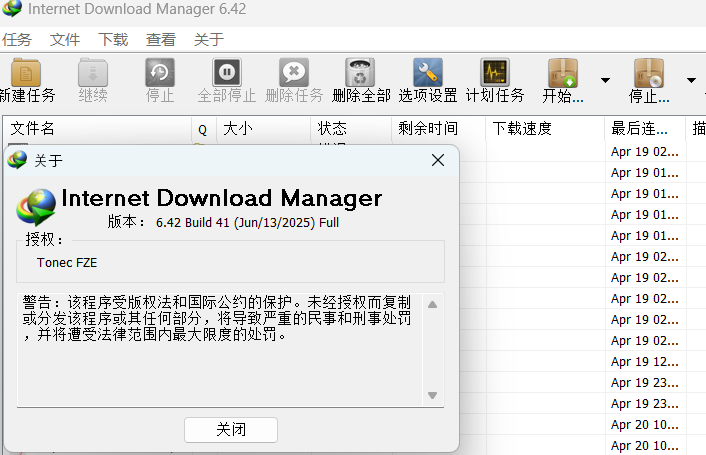Viewport: 706px width, 455px height.
Task: Click the 删除任务 (delete task) toolbar icon
Action: [294, 72]
